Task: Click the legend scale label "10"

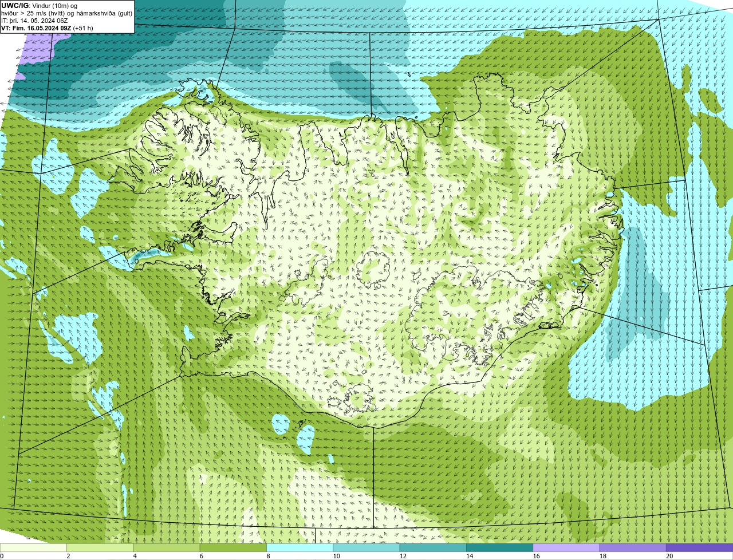Action: coord(336,556)
